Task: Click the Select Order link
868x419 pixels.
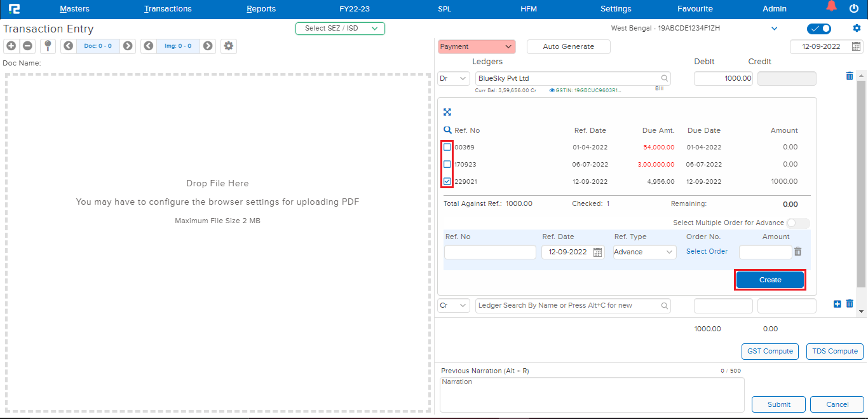Action: coord(707,251)
